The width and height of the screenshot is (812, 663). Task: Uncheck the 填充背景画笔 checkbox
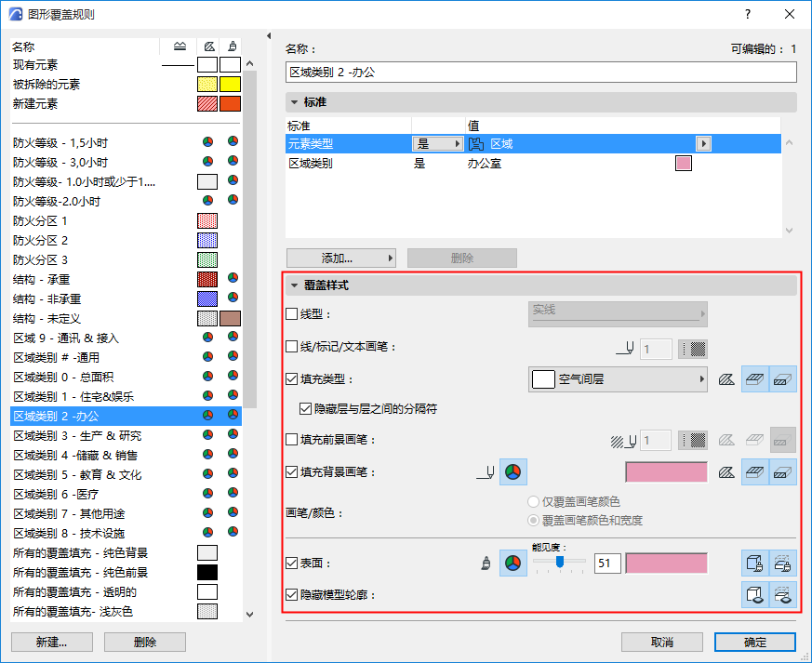291,472
